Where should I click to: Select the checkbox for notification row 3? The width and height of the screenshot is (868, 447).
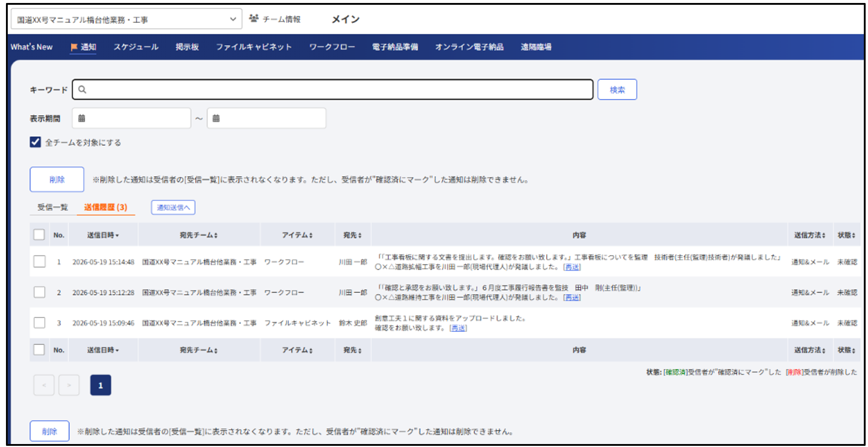click(x=40, y=323)
